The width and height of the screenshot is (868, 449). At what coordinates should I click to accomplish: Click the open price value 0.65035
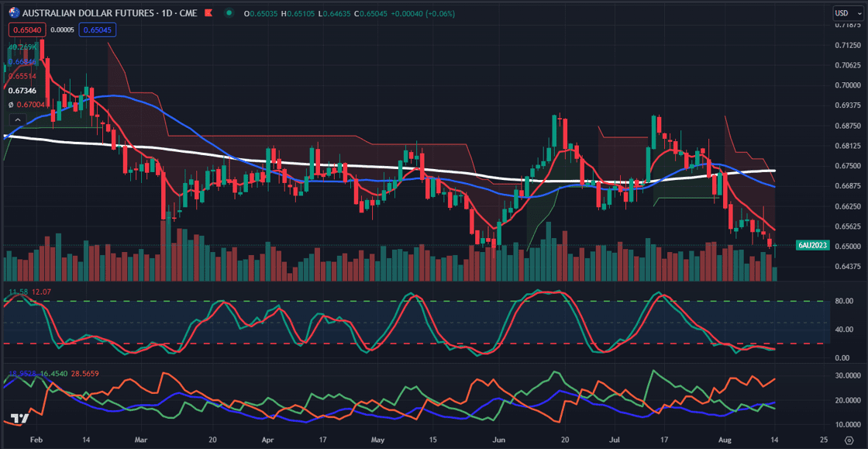(x=264, y=12)
